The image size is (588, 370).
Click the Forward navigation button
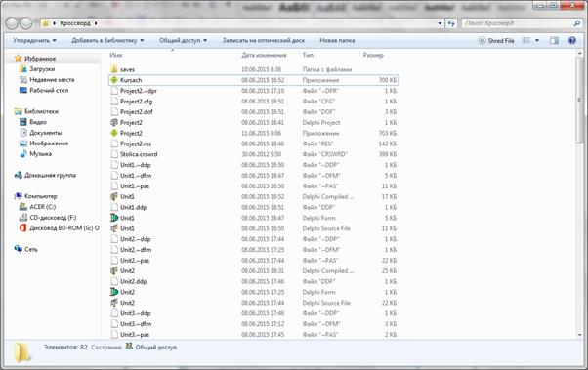pyautogui.click(x=25, y=23)
